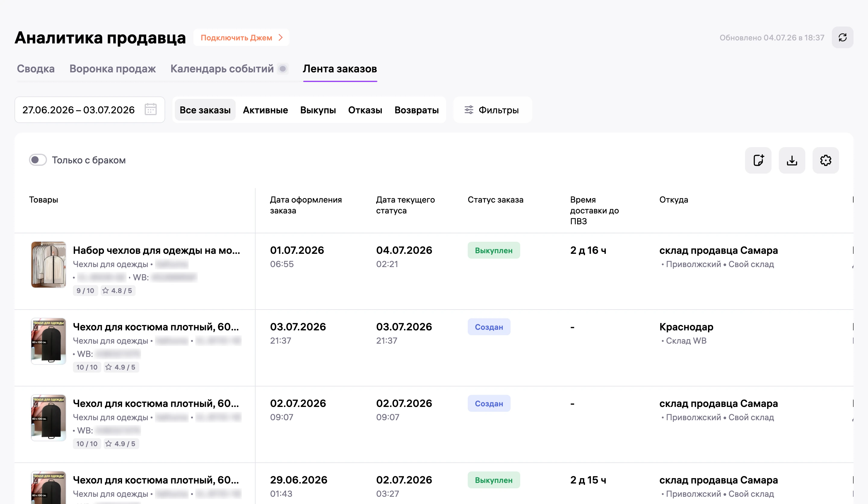The width and height of the screenshot is (868, 504).
Task: Show only Активные orders
Action: pyautogui.click(x=265, y=110)
